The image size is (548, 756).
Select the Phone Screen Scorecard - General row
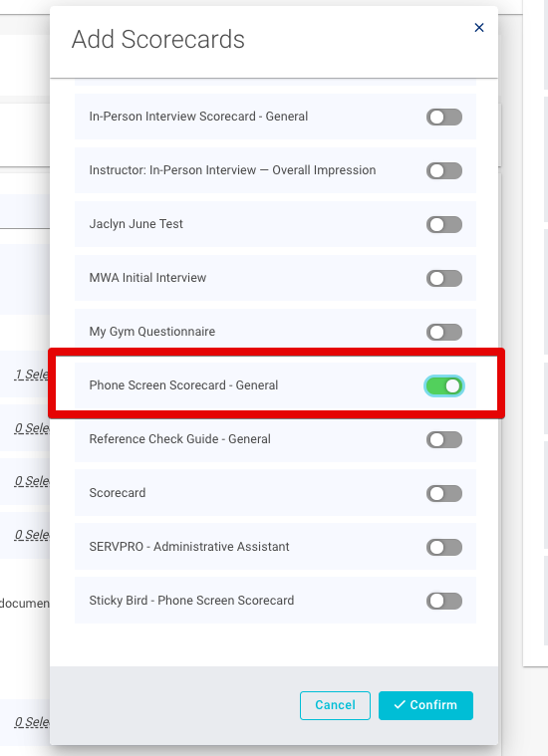[275, 385]
